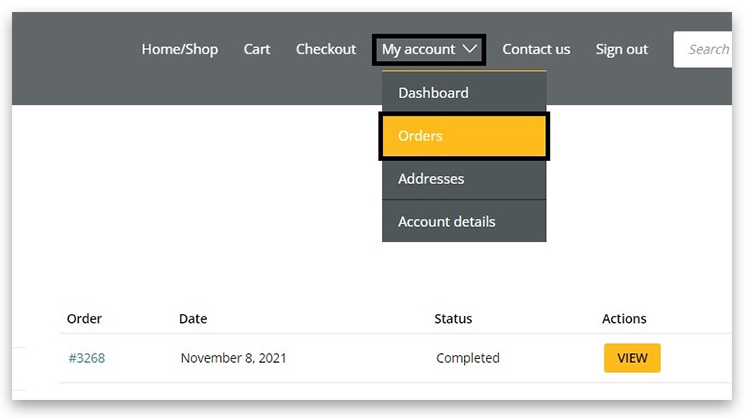The height and width of the screenshot is (418, 750).
Task: Click the Date column header
Action: [x=193, y=319]
